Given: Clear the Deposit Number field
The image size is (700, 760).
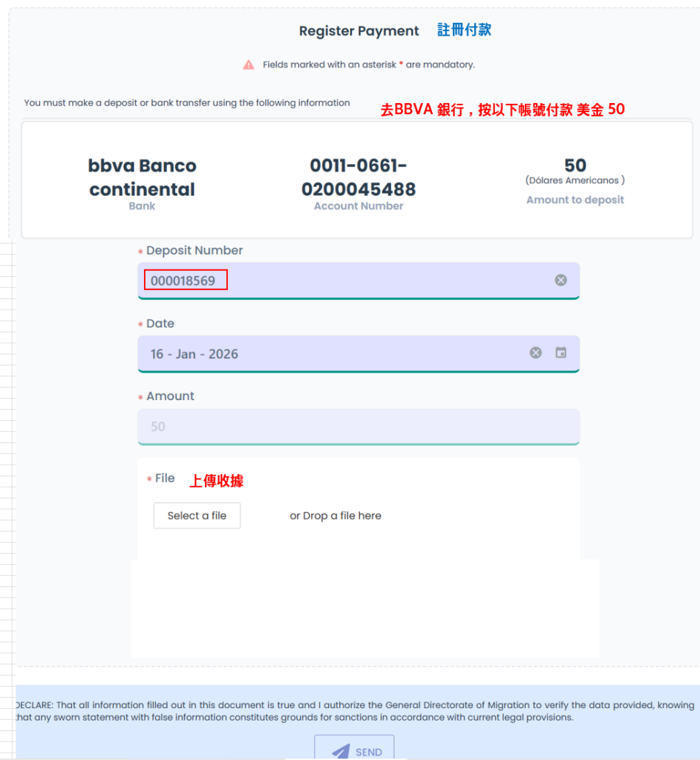Looking at the screenshot, I should [x=560, y=280].
